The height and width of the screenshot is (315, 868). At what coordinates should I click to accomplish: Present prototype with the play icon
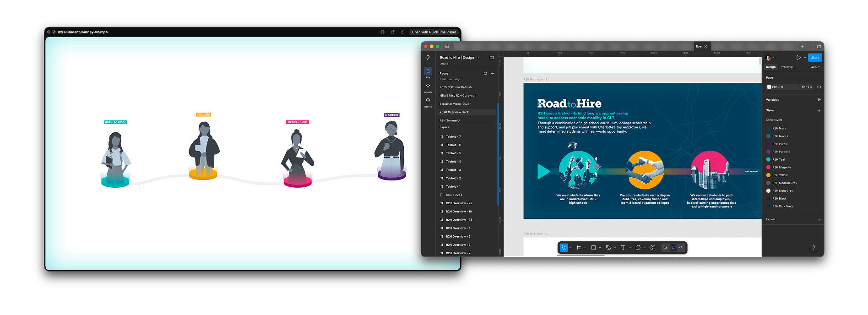point(798,58)
